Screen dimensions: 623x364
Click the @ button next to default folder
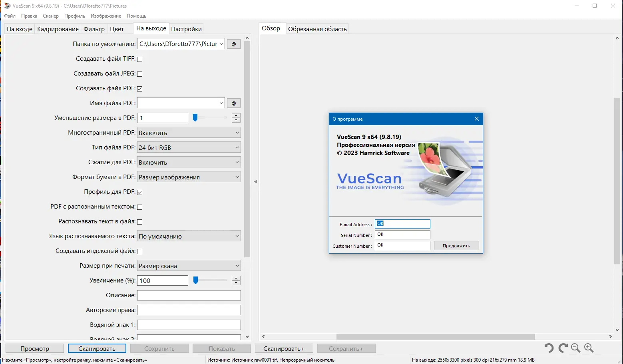pyautogui.click(x=233, y=44)
